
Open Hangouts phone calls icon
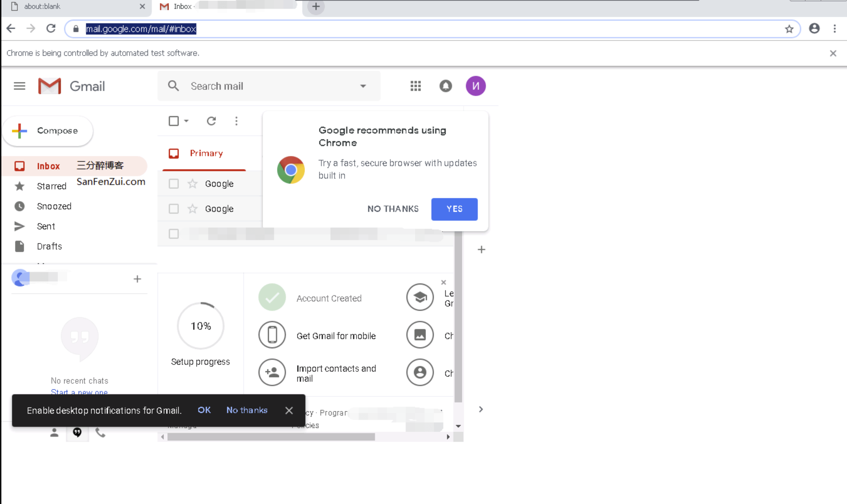[100, 432]
